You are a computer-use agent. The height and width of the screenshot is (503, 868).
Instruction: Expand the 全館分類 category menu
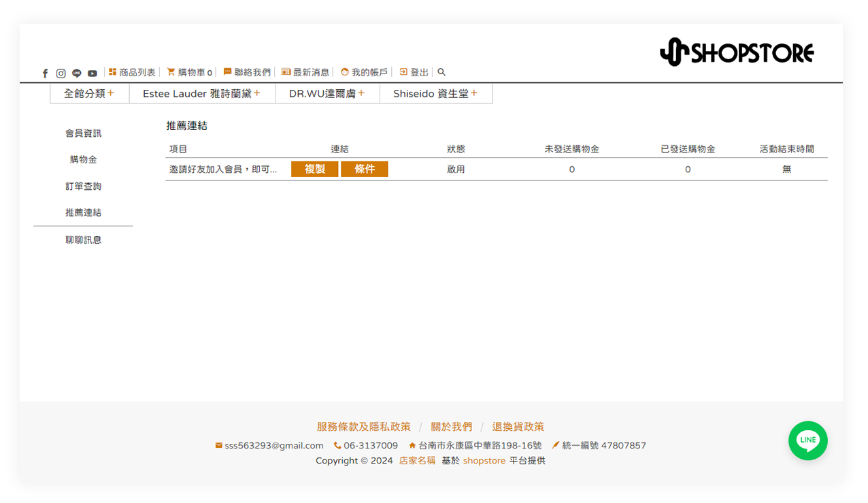[x=89, y=93]
